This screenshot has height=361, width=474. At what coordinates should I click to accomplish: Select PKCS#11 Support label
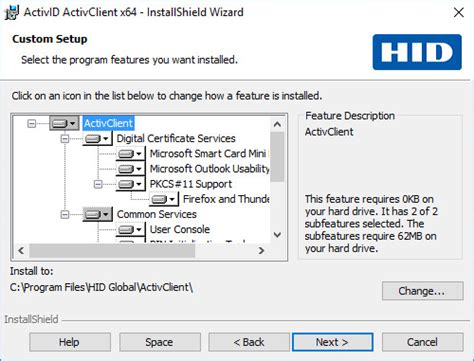click(191, 184)
